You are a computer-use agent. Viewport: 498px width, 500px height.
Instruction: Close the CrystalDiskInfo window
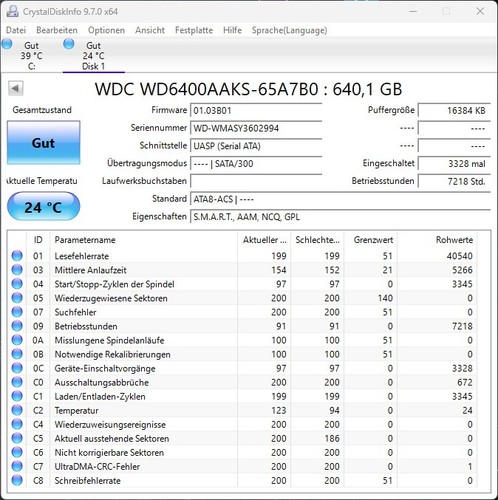[480, 11]
